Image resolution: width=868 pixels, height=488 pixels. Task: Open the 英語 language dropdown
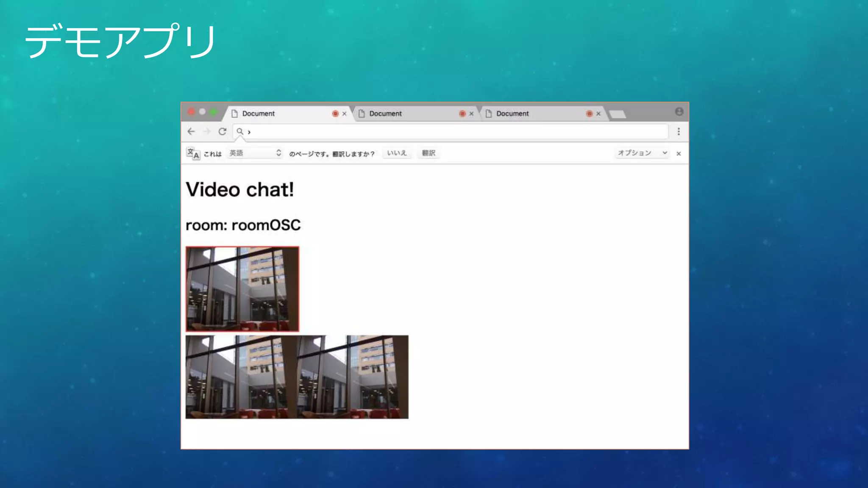click(255, 153)
